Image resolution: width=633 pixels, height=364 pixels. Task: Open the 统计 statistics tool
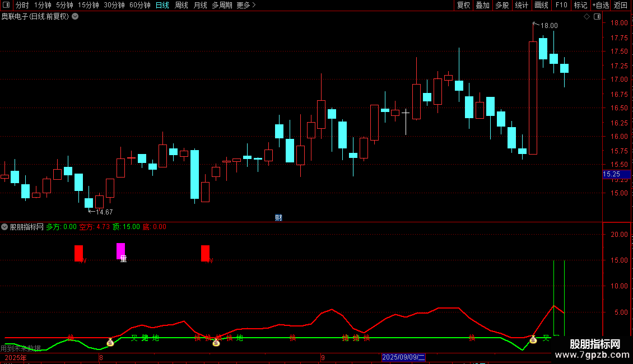point(522,5)
